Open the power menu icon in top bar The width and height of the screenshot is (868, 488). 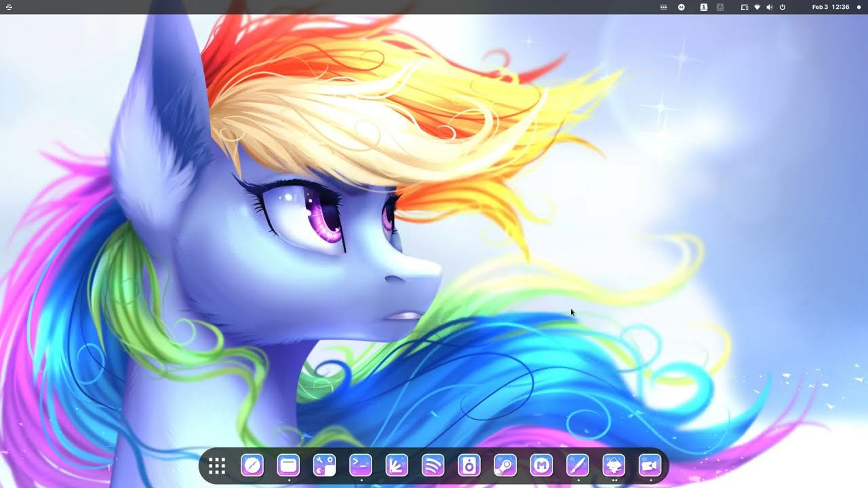783,7
